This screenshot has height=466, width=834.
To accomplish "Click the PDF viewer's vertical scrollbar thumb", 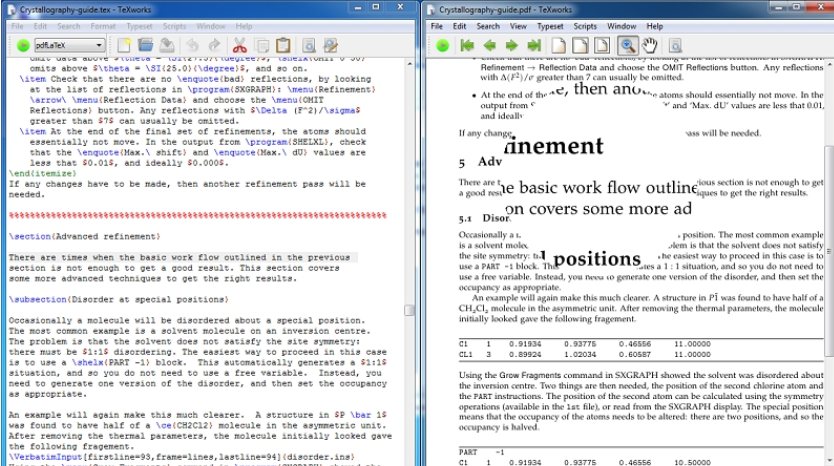I will pos(829,251).
